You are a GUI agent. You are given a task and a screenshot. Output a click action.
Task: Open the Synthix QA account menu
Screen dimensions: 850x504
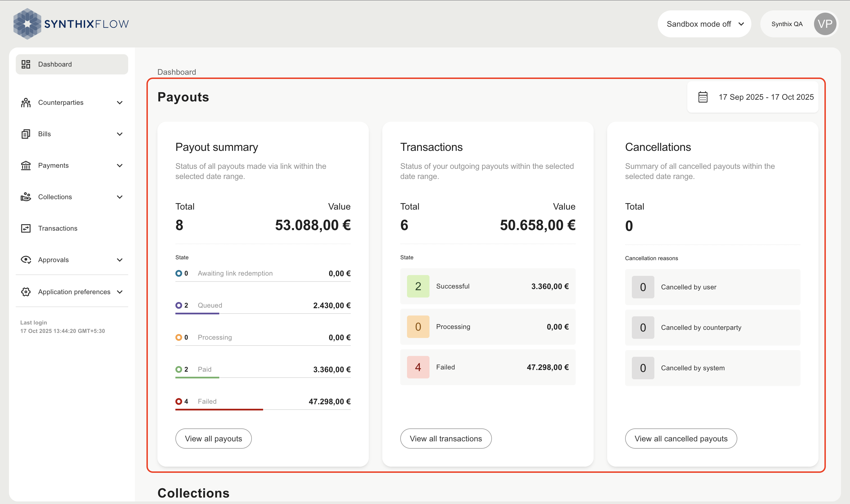799,24
